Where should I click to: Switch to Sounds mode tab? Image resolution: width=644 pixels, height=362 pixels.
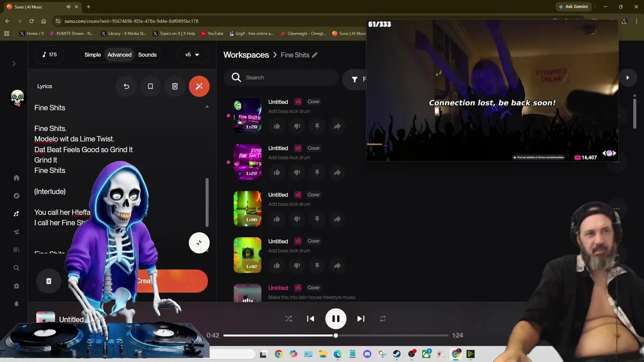point(147,55)
